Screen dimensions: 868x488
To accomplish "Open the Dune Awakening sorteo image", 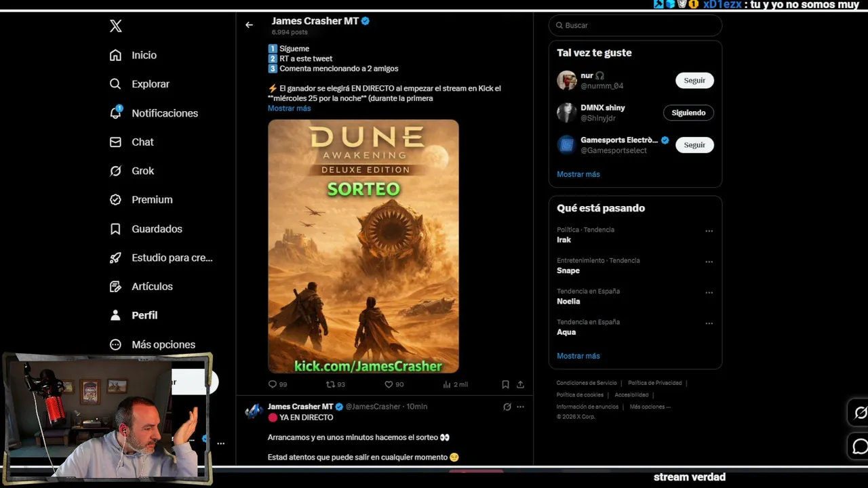I will (x=363, y=246).
